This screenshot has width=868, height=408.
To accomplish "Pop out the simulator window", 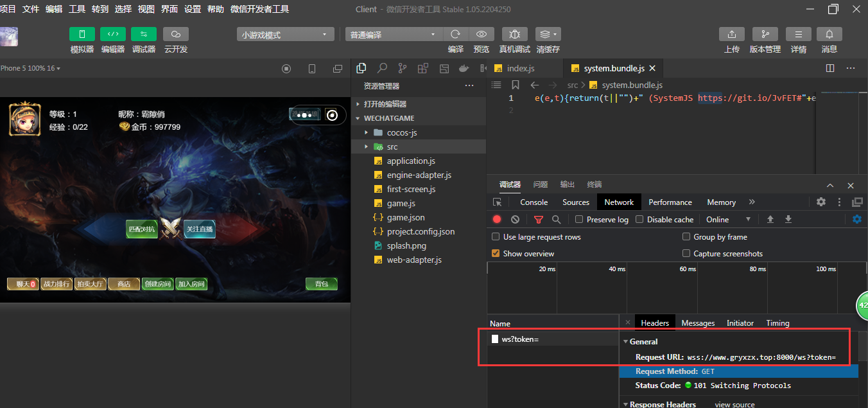I will coord(338,69).
